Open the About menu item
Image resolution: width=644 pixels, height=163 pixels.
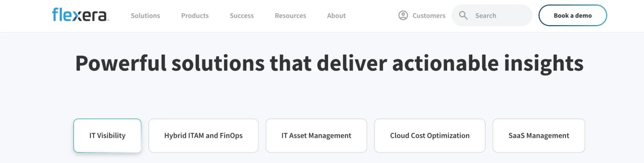[336, 15]
